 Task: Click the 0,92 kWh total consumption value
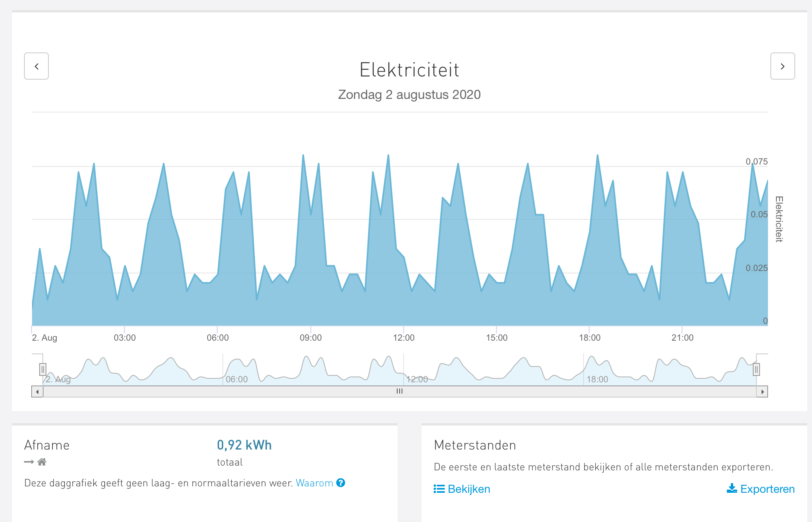point(244,445)
